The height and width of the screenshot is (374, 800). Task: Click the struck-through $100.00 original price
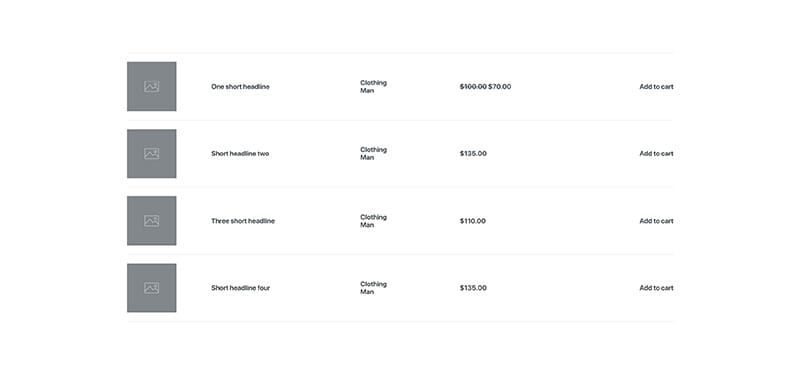pos(473,87)
